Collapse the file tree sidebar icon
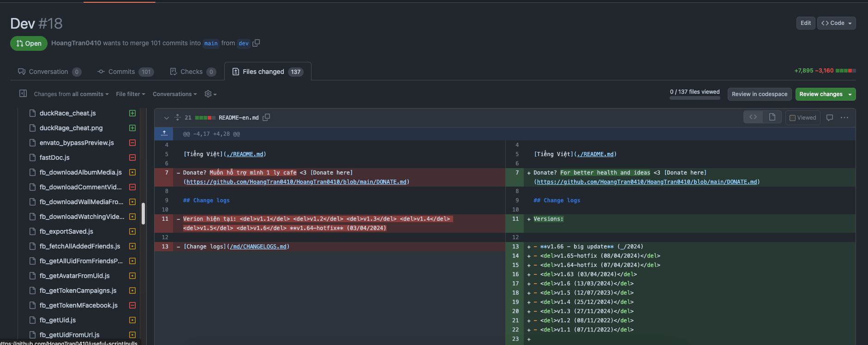The width and height of the screenshot is (868, 345). (x=23, y=94)
